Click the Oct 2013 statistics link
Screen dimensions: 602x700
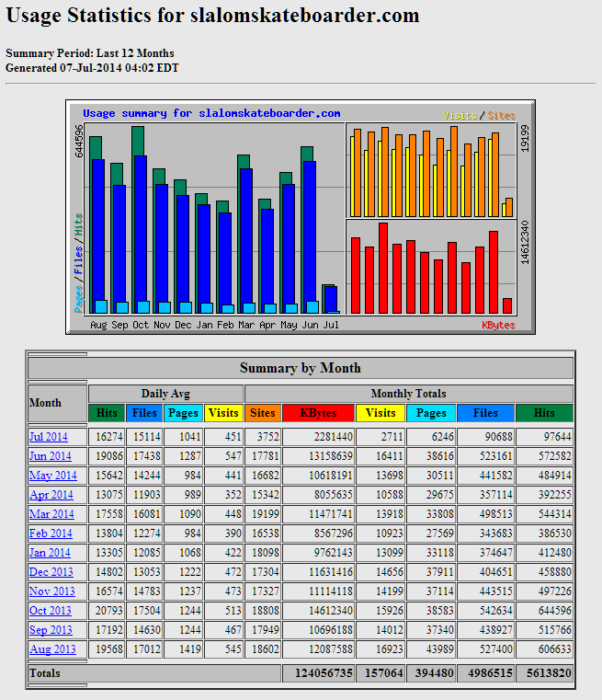tap(50, 611)
